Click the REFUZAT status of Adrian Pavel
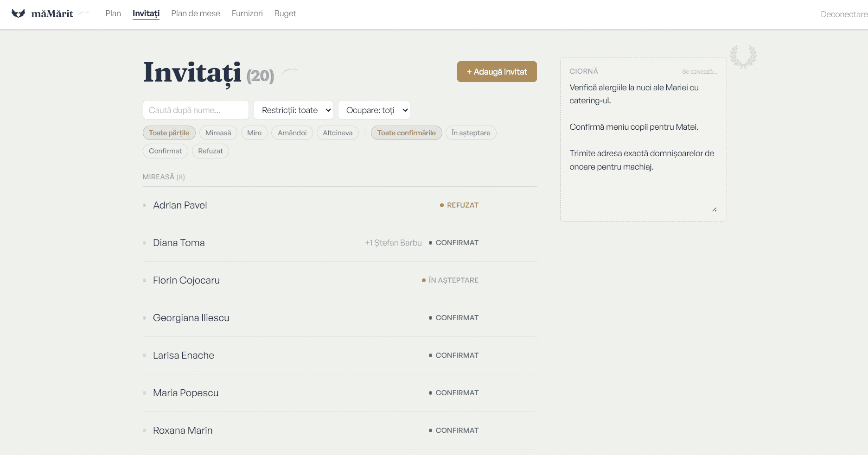 [x=459, y=205]
